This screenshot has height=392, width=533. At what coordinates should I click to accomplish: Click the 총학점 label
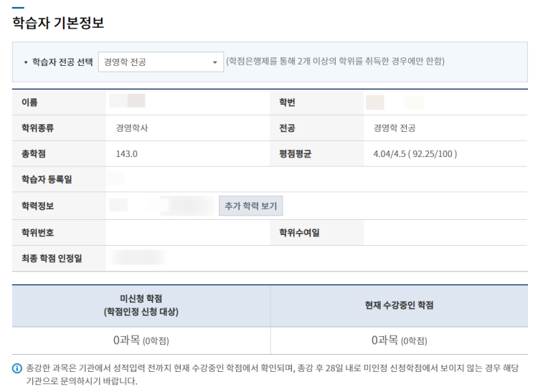coord(34,154)
